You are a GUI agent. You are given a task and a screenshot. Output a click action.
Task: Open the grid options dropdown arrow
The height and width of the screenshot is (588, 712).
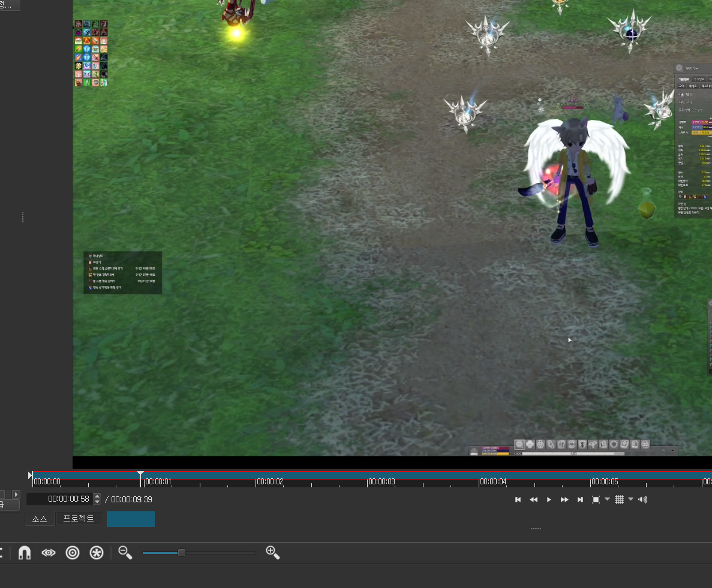pyautogui.click(x=630, y=499)
